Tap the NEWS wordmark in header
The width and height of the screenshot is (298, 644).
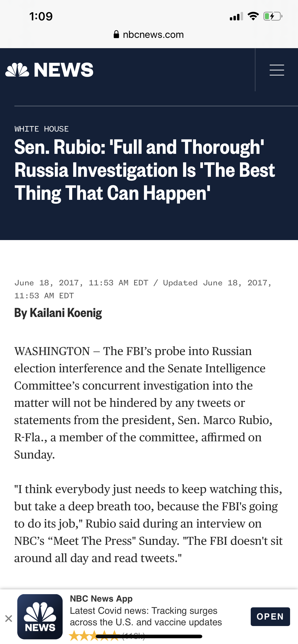tap(63, 70)
